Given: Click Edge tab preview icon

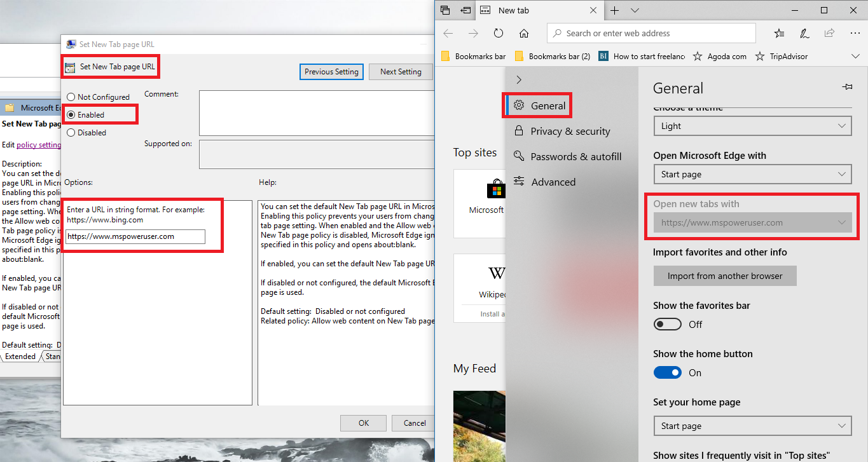Looking at the screenshot, I should pos(445,10).
